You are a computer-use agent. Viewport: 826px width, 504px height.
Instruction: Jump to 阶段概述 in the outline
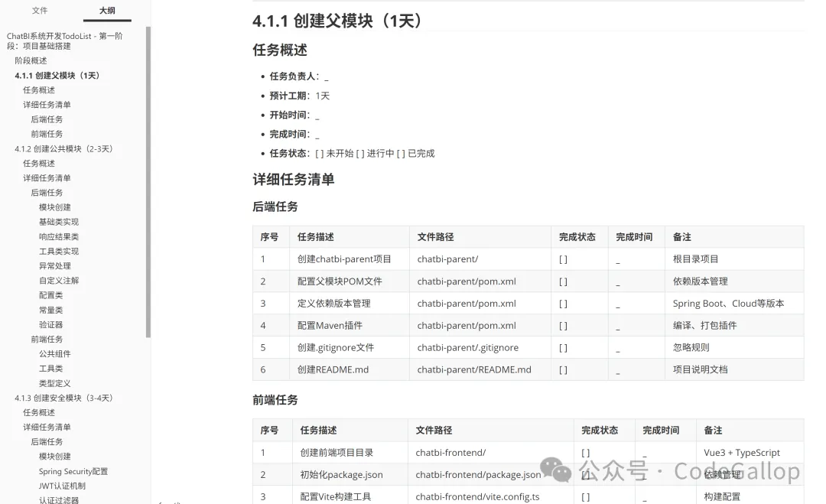pos(31,60)
